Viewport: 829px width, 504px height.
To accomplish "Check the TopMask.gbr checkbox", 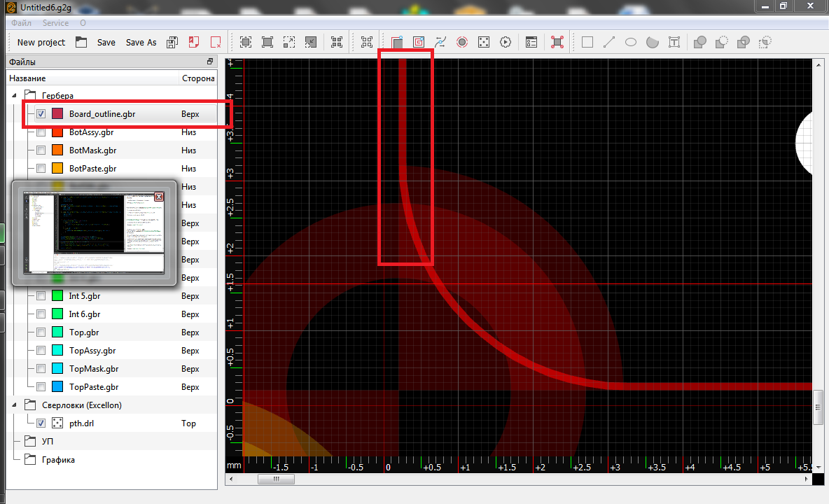I will (x=41, y=369).
